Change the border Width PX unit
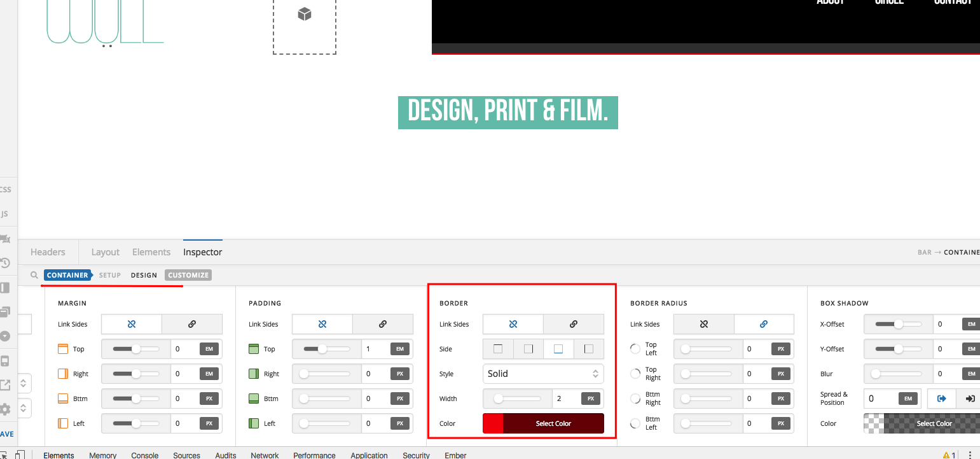The height and width of the screenshot is (459, 980). coord(590,399)
